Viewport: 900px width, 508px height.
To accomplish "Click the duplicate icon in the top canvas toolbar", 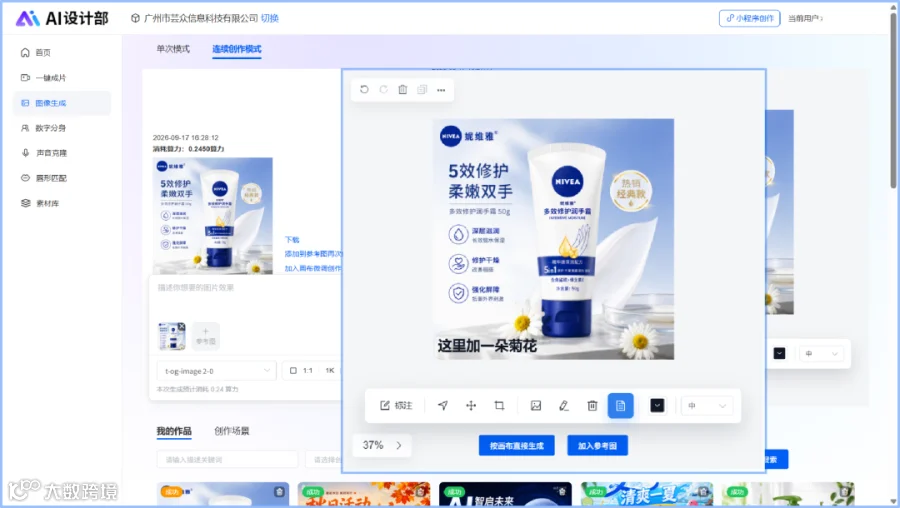I will coord(422,90).
